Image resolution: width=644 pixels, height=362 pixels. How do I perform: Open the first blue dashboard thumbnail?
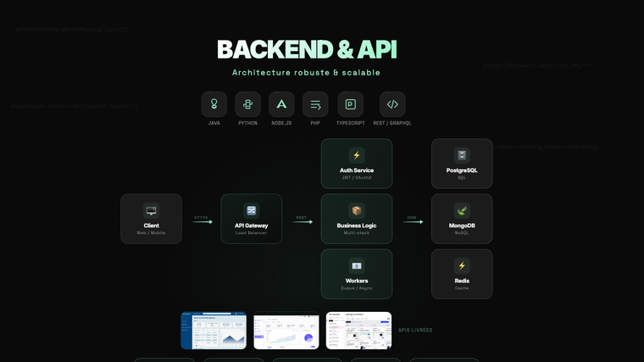click(x=214, y=331)
